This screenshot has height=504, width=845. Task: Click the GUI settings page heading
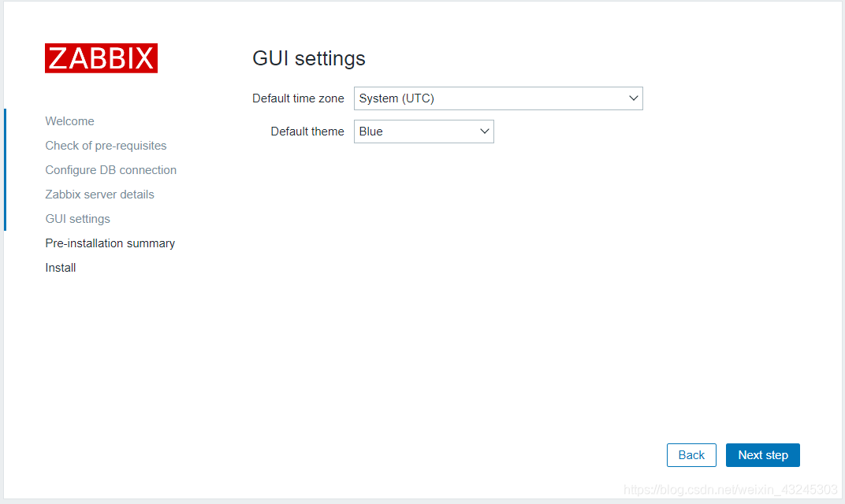pyautogui.click(x=308, y=58)
